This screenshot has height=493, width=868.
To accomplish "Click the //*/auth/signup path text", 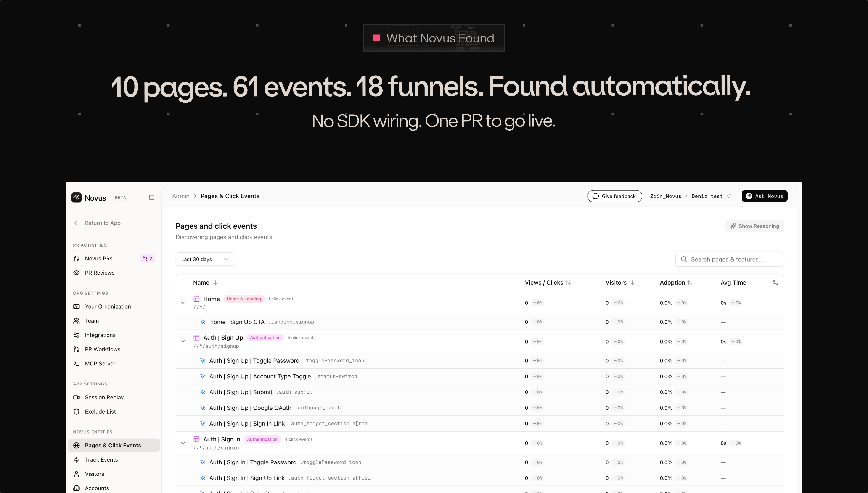I will pyautogui.click(x=216, y=346).
